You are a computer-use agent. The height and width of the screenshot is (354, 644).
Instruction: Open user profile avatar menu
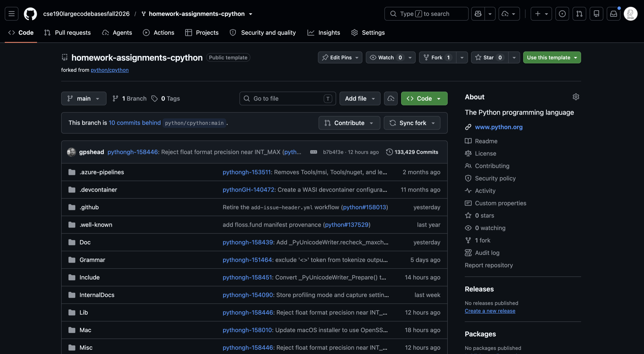click(x=630, y=14)
